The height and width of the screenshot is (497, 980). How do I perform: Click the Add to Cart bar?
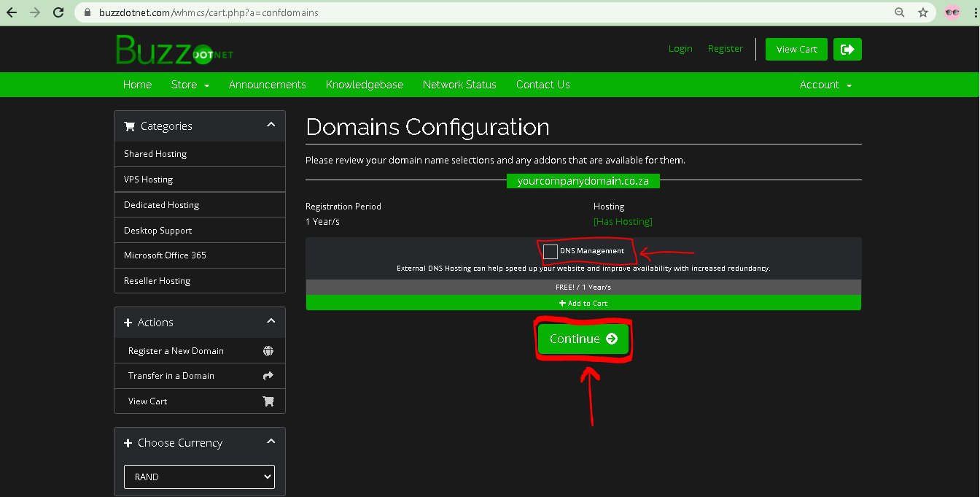coord(583,303)
